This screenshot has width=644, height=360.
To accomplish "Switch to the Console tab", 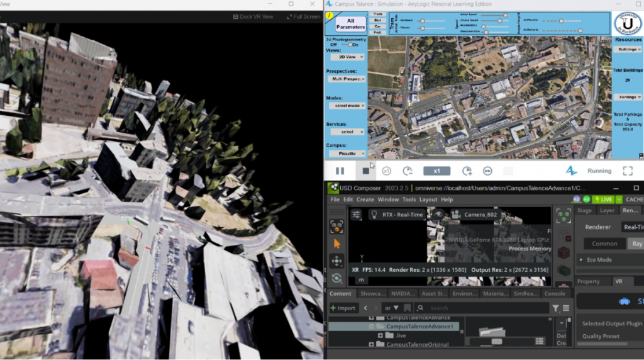I will click(554, 293).
